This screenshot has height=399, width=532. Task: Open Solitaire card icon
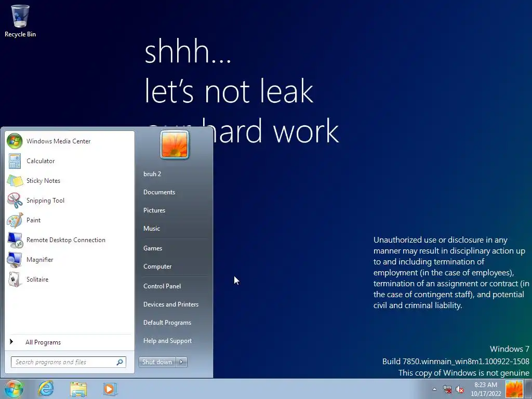point(15,279)
